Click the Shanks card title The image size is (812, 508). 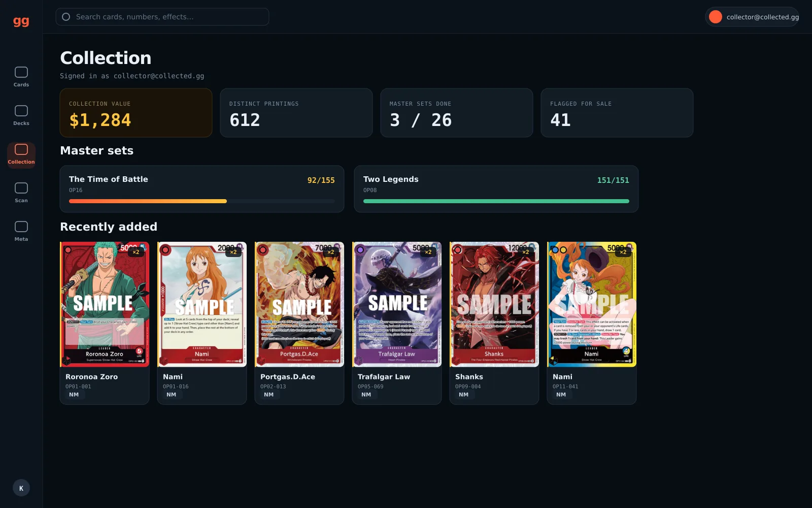coord(469,377)
